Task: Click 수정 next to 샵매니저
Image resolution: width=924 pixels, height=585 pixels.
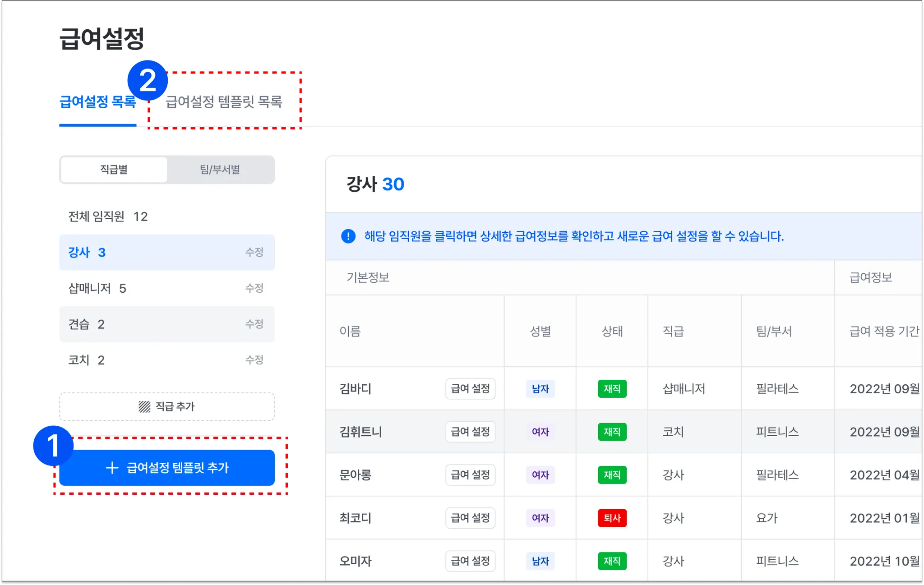Action: 254,288
